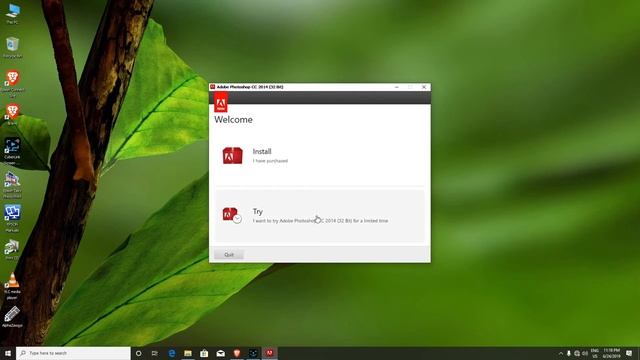Open the Mail app from taskbar
640x360 pixels.
220,353
